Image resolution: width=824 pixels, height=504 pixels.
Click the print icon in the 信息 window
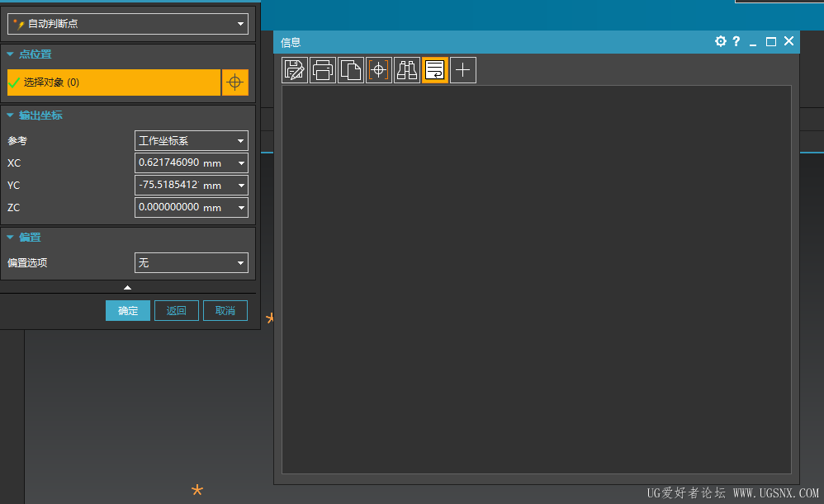pos(323,70)
